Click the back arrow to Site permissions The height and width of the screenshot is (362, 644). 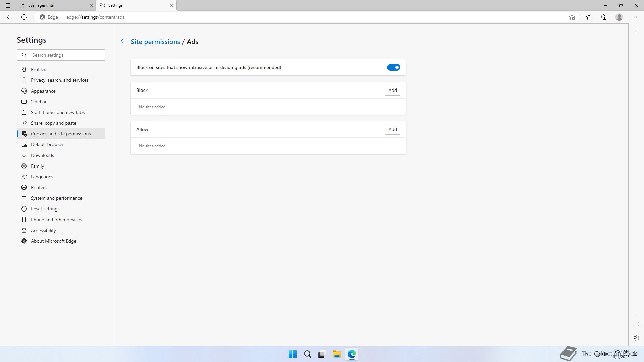123,41
